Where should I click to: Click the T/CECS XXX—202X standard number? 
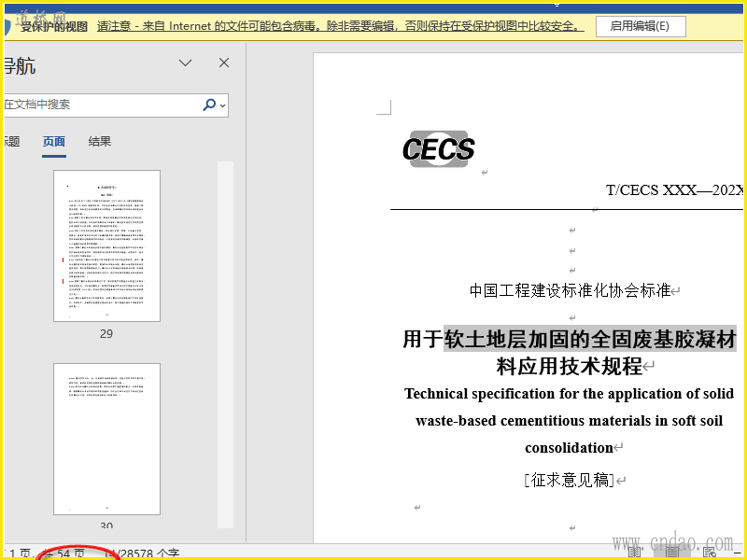click(674, 190)
